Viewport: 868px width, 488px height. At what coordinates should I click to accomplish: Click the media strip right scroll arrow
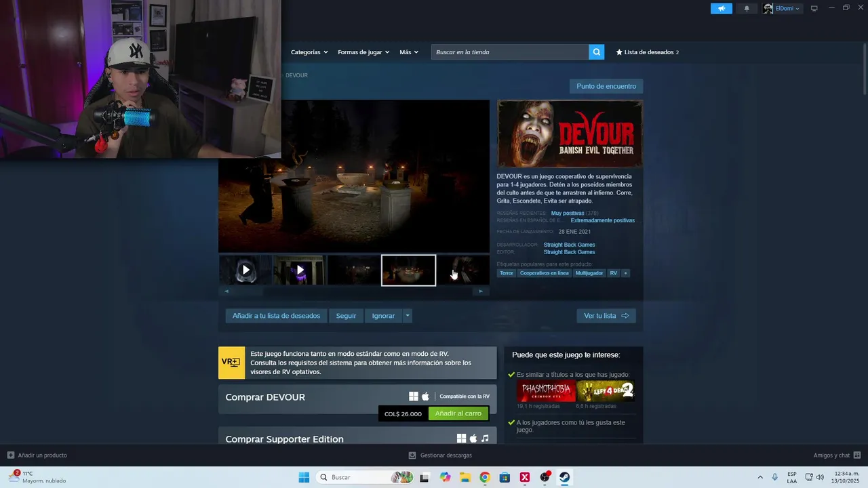[x=481, y=291]
